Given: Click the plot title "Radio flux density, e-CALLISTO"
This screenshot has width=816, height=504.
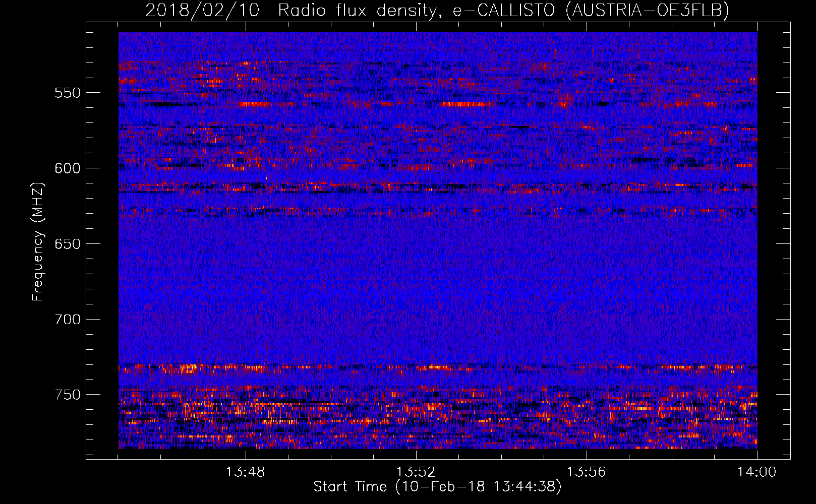Looking at the screenshot, I should click(416, 10).
